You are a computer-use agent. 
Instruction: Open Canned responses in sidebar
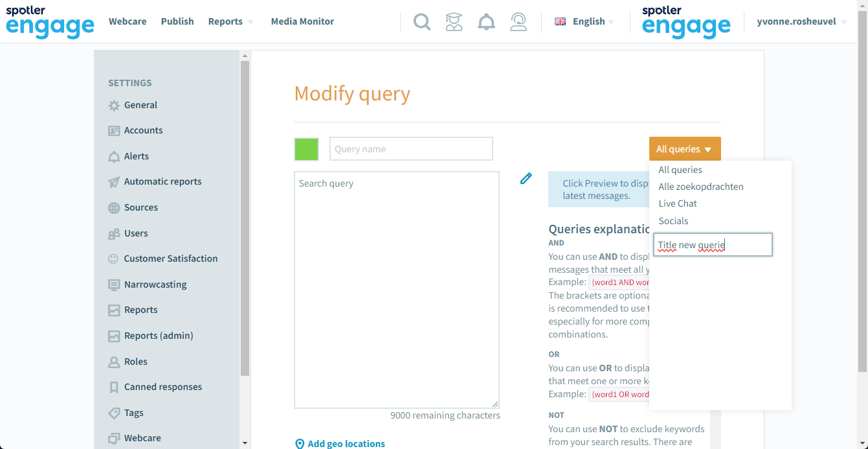coord(155,387)
